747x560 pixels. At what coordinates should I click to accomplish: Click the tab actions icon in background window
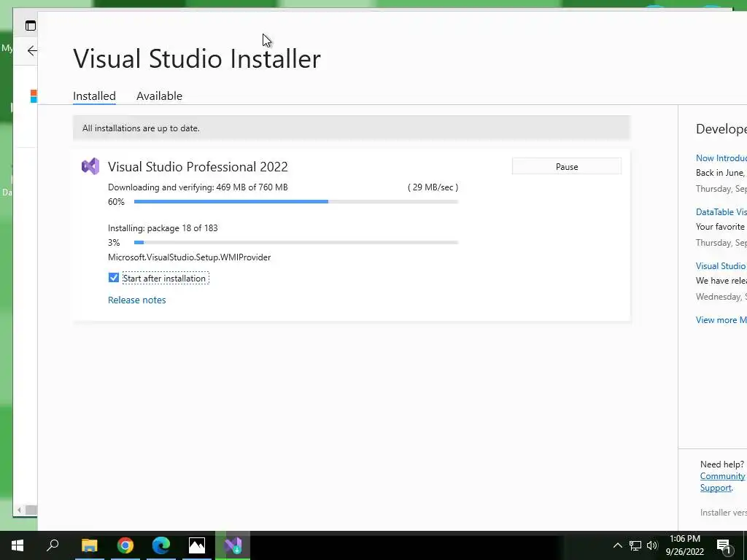coord(31,26)
